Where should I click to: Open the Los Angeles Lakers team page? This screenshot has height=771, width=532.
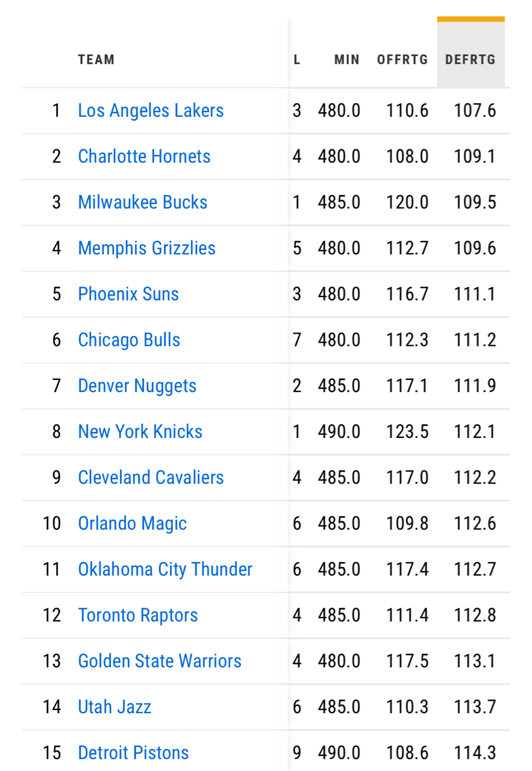pyautogui.click(x=151, y=111)
